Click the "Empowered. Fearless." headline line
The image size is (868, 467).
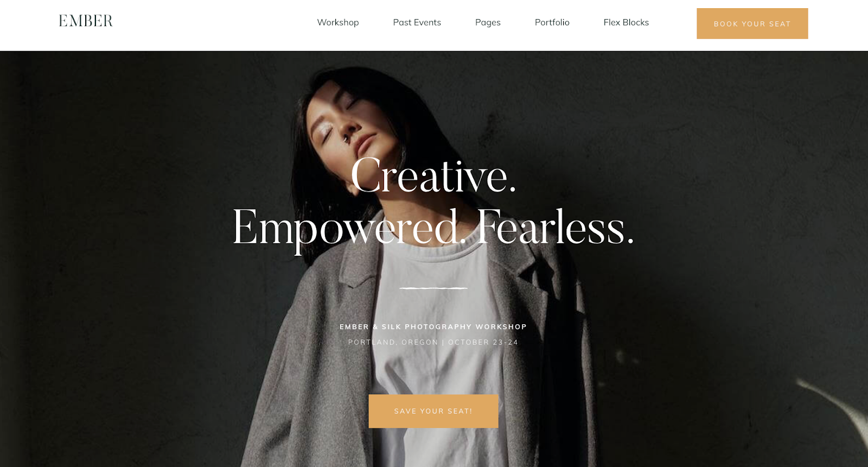(x=433, y=227)
